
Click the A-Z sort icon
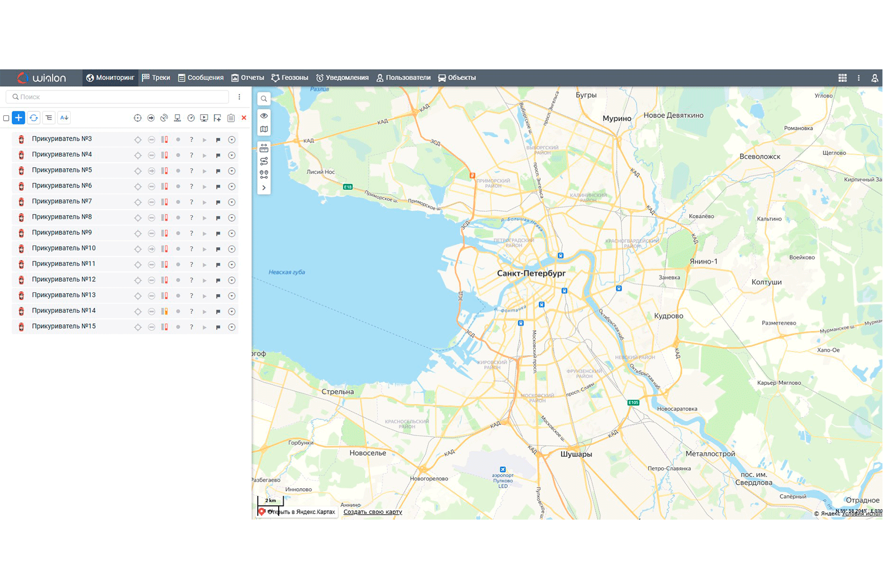(x=64, y=117)
